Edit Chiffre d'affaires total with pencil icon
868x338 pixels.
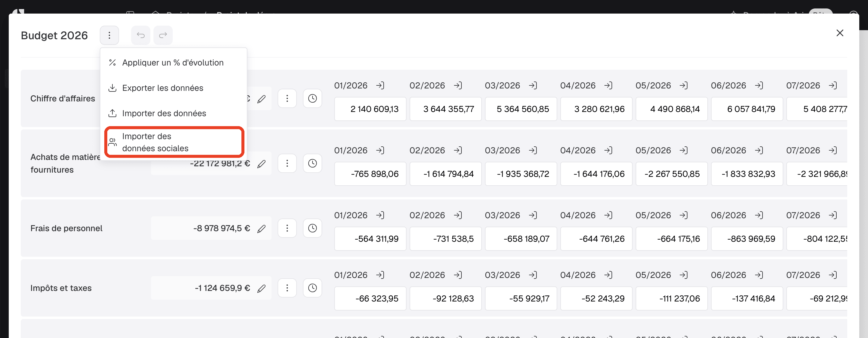point(262,99)
